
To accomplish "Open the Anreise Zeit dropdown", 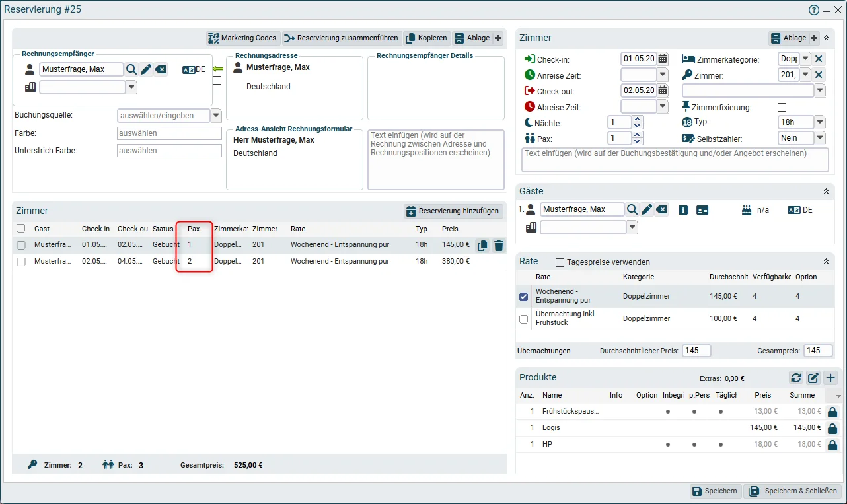I will pos(663,75).
